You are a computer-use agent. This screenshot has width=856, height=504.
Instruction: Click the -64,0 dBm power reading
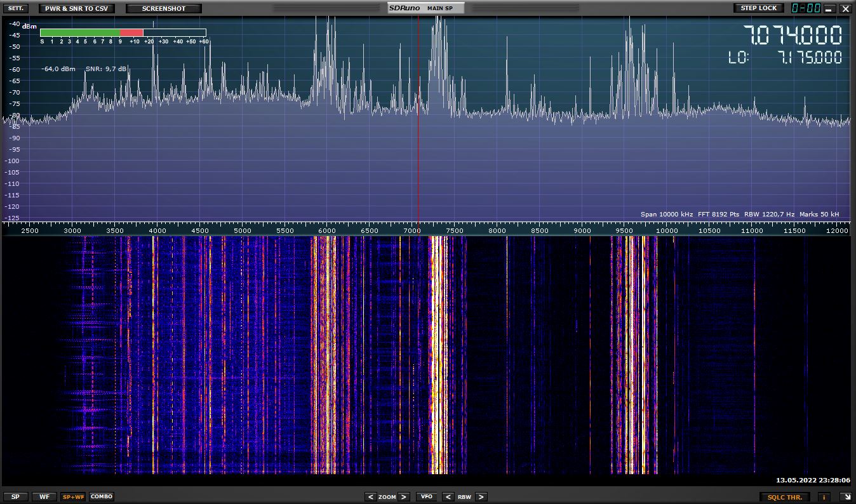[58, 69]
